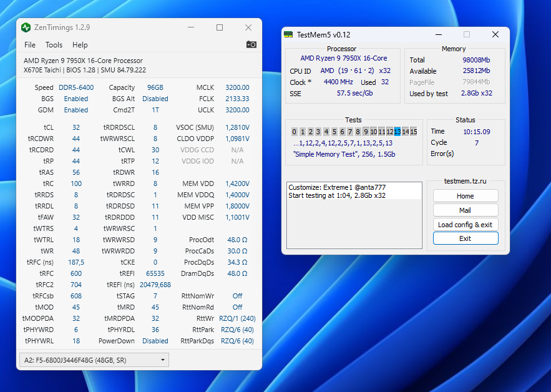Click the Home button in TestMem5
The height and width of the screenshot is (392, 551).
466,196
